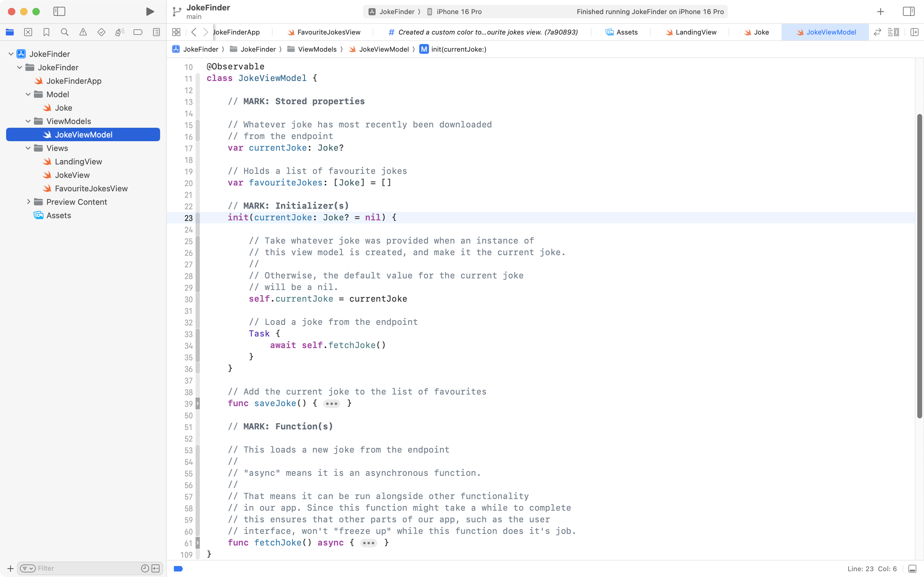Open the Find navigator magnifier icon

click(x=64, y=32)
